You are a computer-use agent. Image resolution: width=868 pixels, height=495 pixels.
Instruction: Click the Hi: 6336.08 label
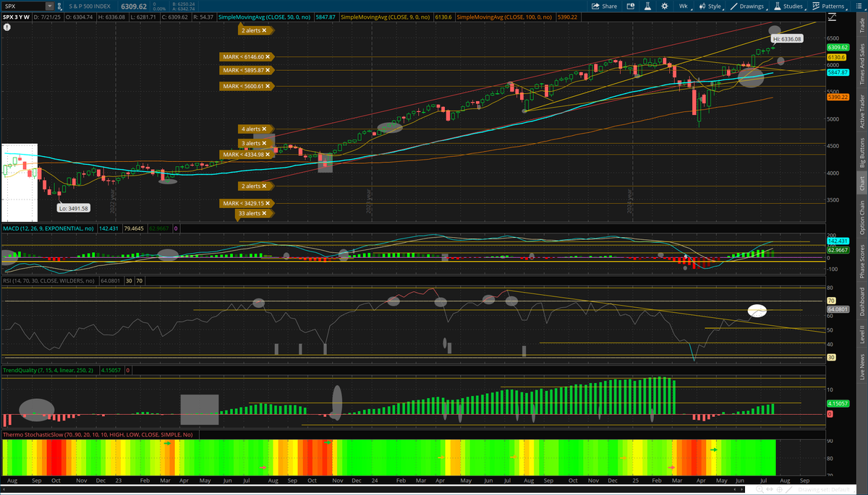pyautogui.click(x=786, y=38)
